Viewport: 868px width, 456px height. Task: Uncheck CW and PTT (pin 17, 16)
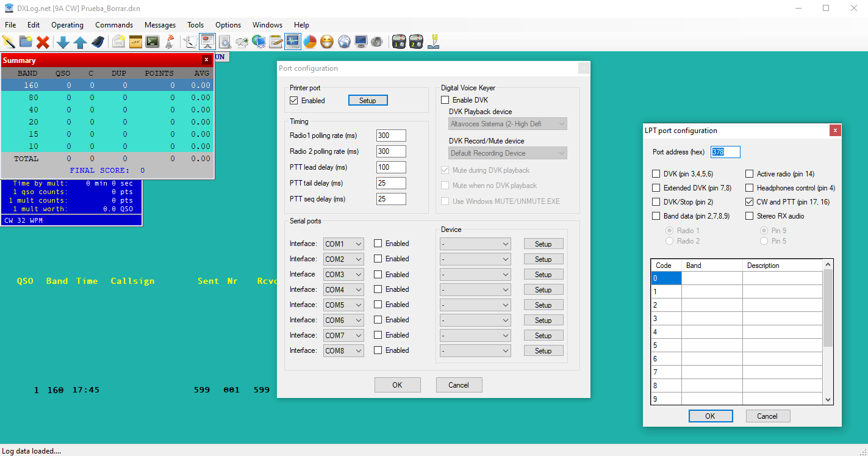click(x=750, y=202)
